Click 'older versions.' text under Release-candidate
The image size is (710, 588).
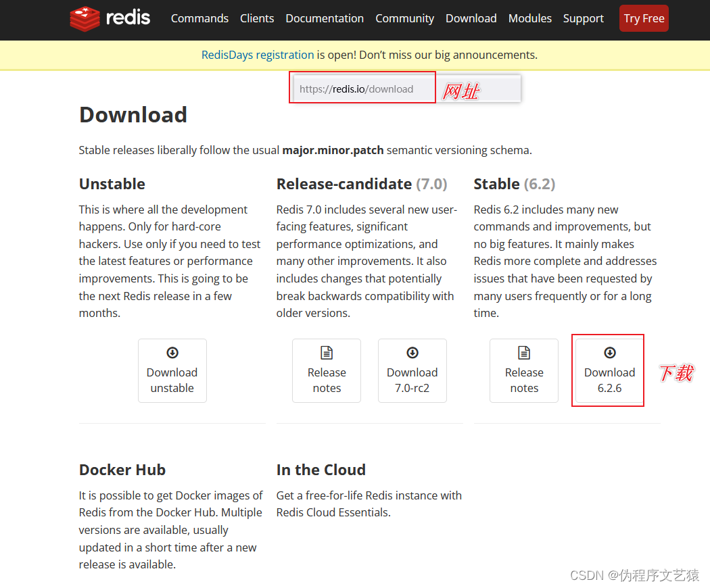pyautogui.click(x=313, y=313)
